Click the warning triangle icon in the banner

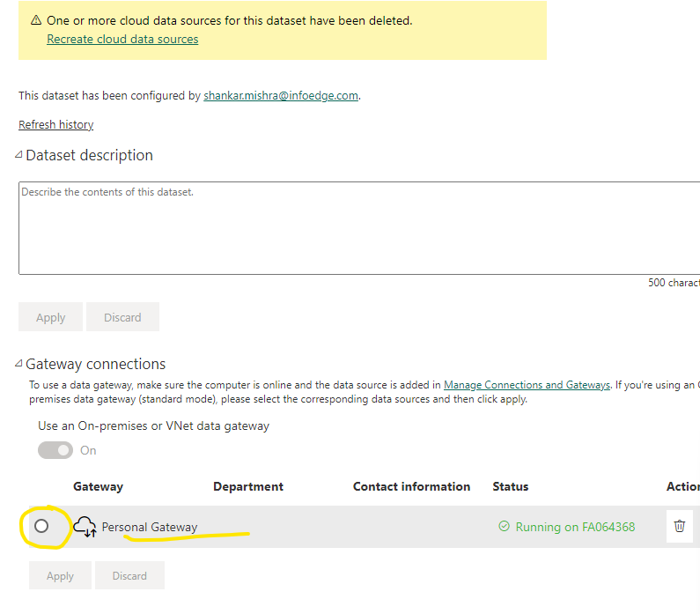(x=36, y=20)
